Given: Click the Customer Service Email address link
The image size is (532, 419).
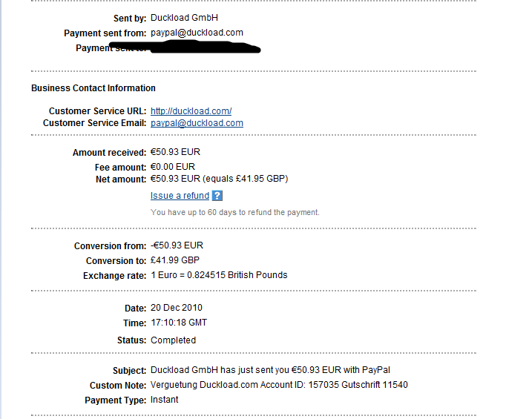Looking at the screenshot, I should [x=197, y=123].
